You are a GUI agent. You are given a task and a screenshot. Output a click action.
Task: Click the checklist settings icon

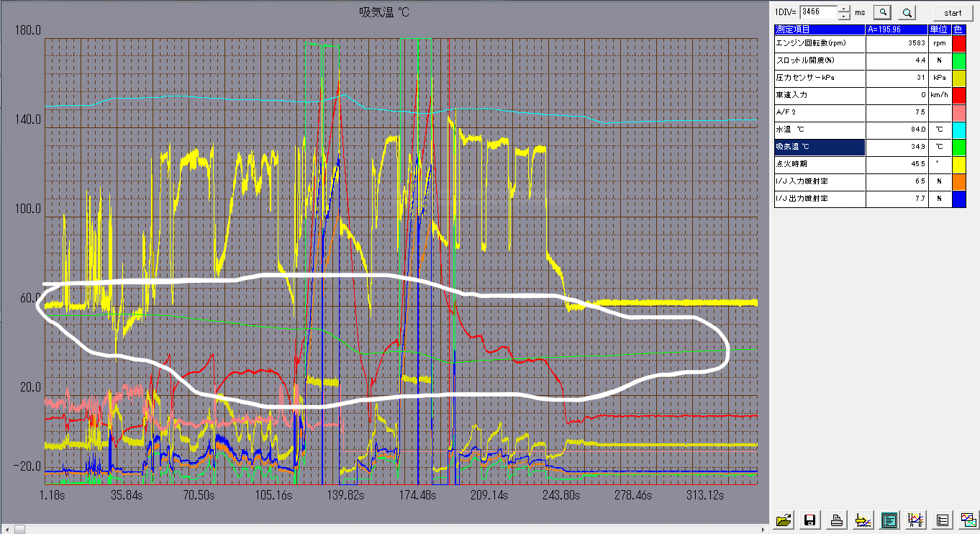[942, 520]
